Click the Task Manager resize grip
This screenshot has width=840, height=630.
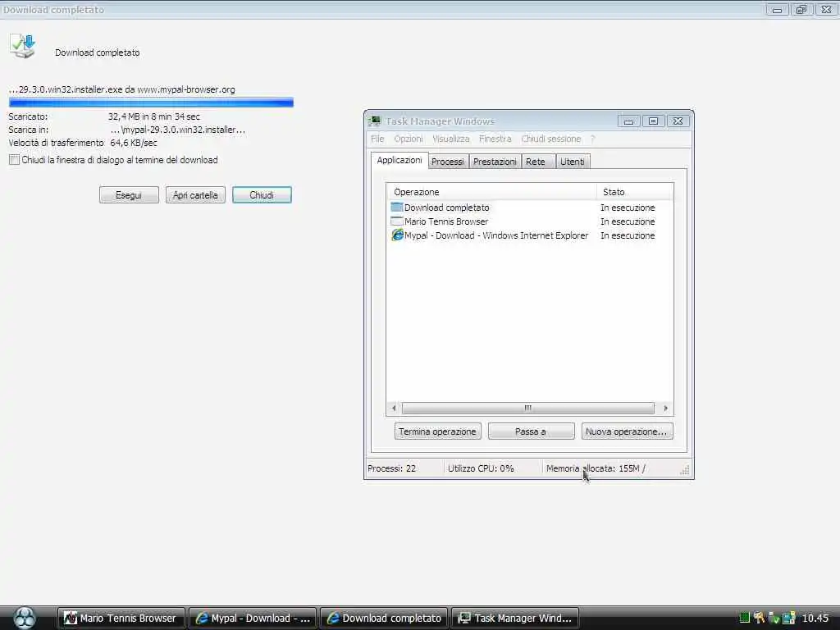point(685,470)
